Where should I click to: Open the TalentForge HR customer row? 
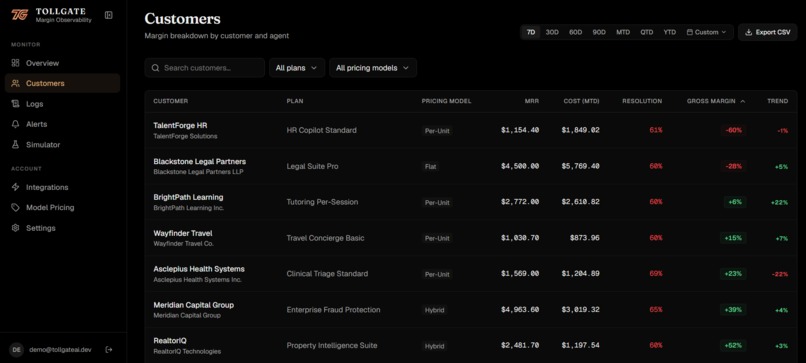(470, 131)
